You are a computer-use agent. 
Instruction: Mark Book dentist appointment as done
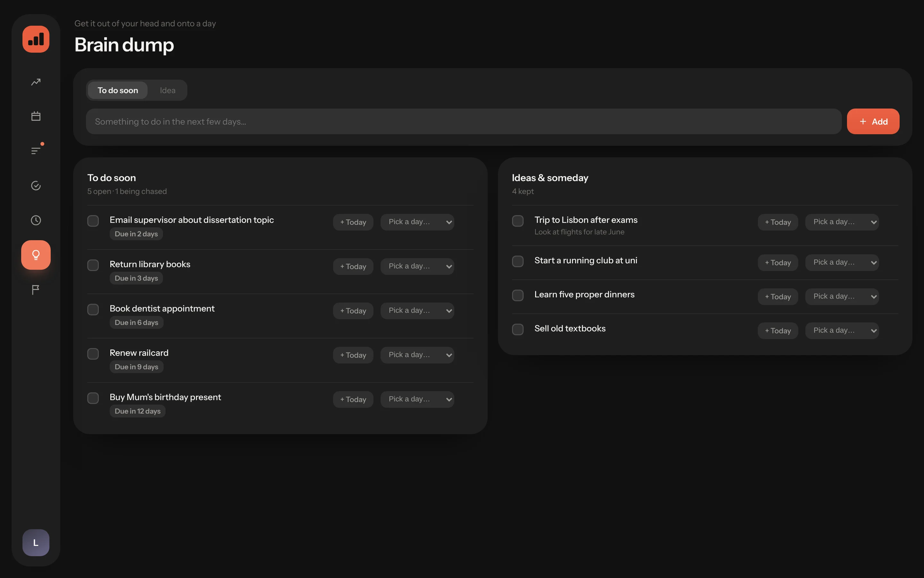coord(93,310)
